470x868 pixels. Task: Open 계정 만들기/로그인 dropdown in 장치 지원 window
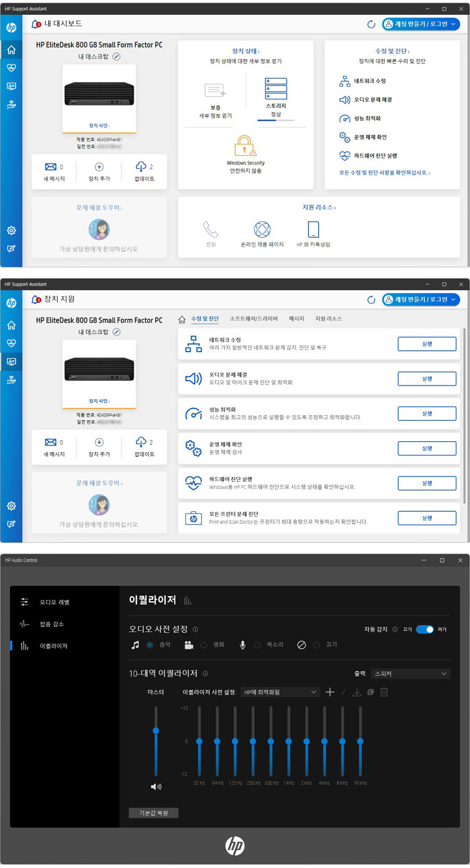pos(421,300)
